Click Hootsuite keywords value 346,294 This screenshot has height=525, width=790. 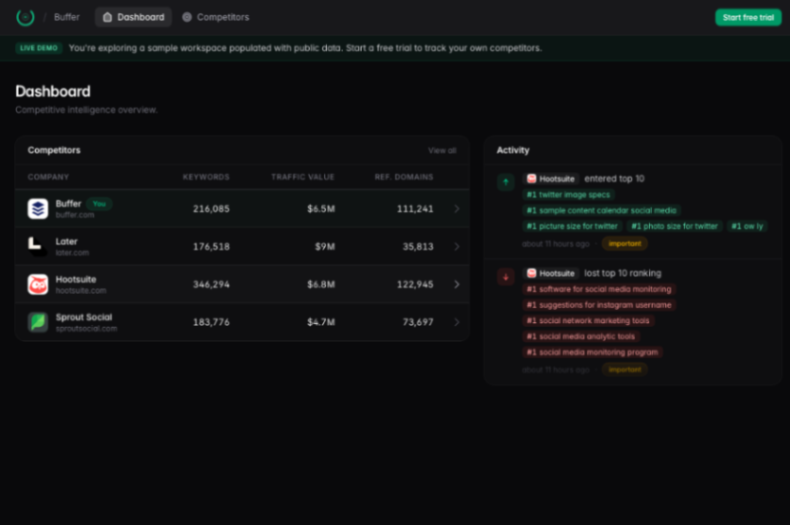click(211, 284)
